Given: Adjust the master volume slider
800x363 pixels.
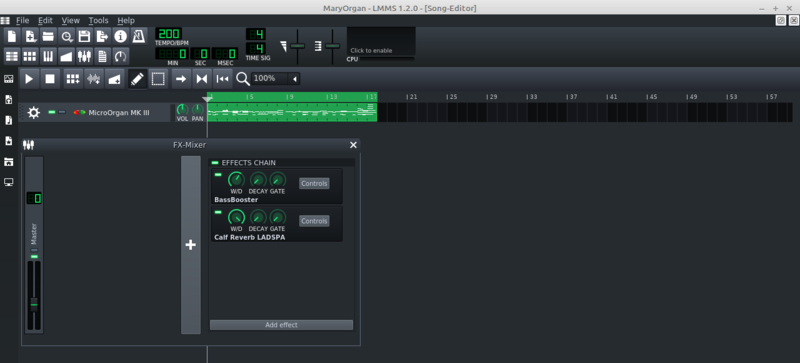Looking at the screenshot, I should tap(297, 46).
